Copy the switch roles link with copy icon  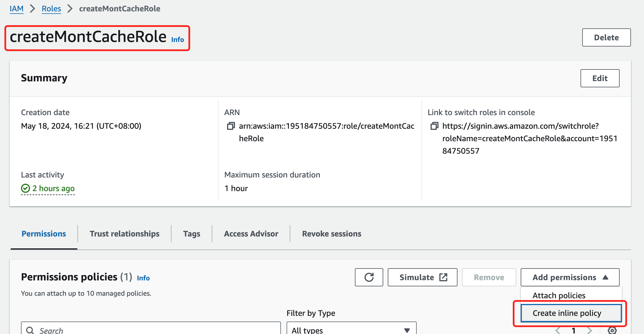434,126
